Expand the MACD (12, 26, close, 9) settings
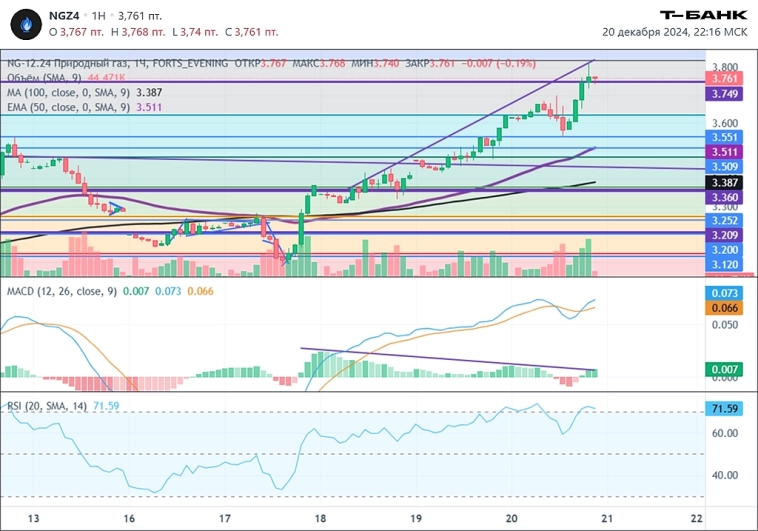 click(61, 291)
